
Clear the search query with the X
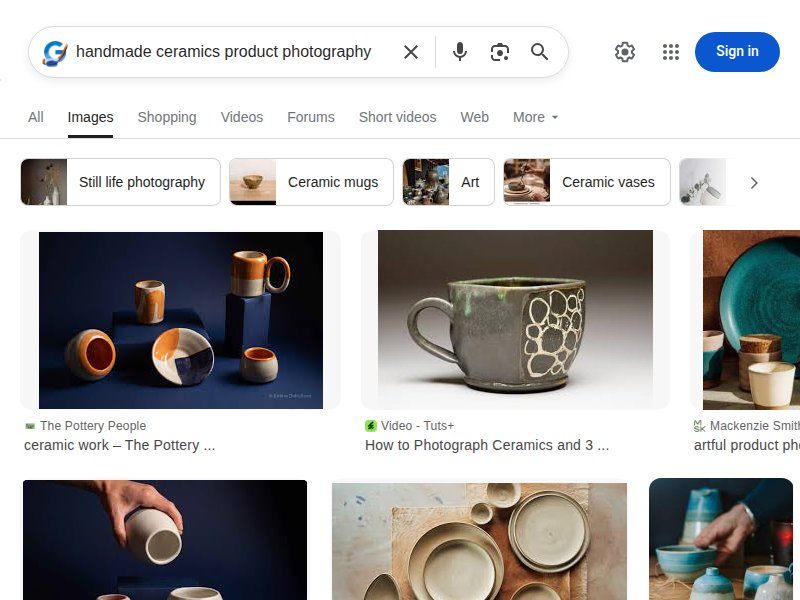tap(411, 51)
